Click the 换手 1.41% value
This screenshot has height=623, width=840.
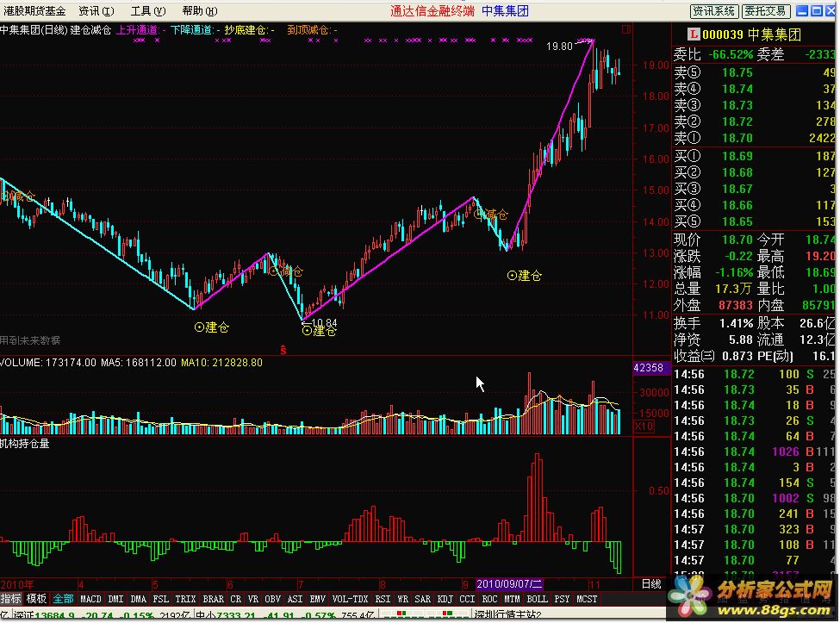(737, 323)
